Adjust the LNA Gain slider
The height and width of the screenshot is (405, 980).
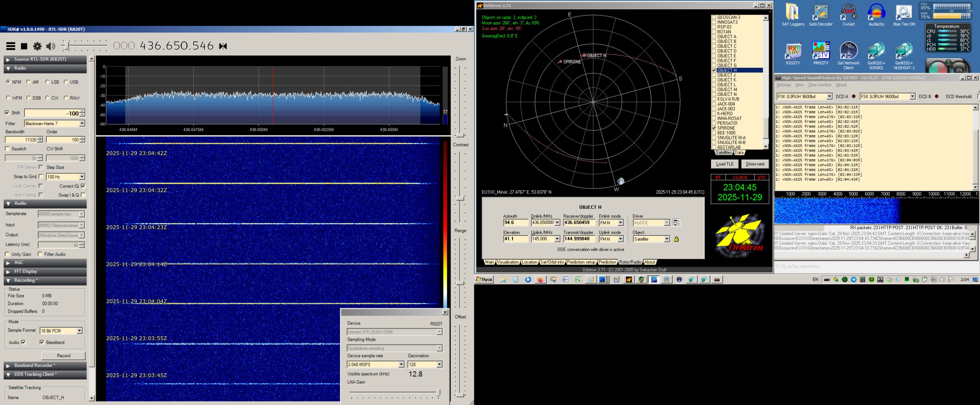click(438, 392)
